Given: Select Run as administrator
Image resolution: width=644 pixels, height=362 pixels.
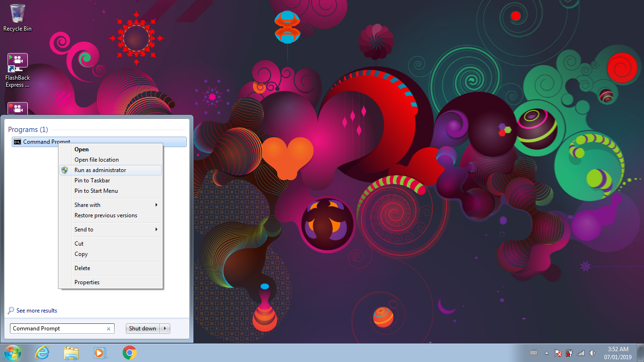Looking at the screenshot, I should (x=111, y=170).
